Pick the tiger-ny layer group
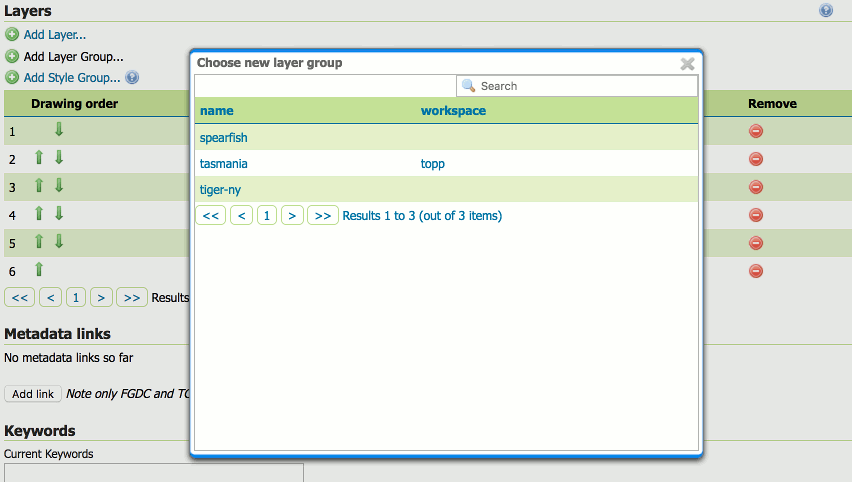This screenshot has width=852, height=482. (x=220, y=190)
